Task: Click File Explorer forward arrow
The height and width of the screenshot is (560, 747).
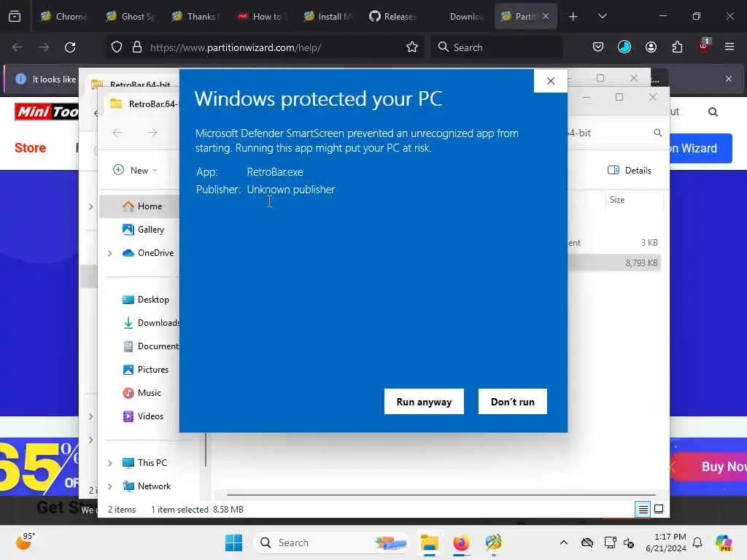Action: (152, 133)
